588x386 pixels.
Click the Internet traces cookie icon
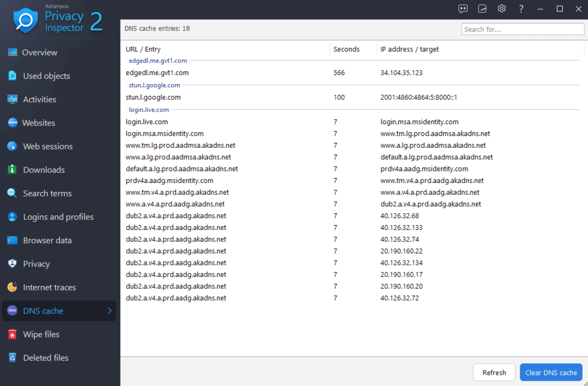tap(12, 287)
